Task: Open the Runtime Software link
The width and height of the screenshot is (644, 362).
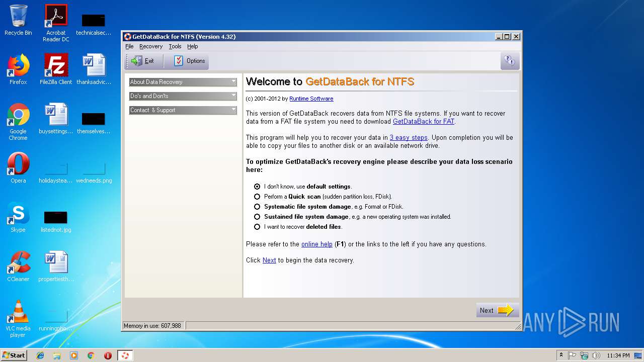Action: tap(311, 99)
